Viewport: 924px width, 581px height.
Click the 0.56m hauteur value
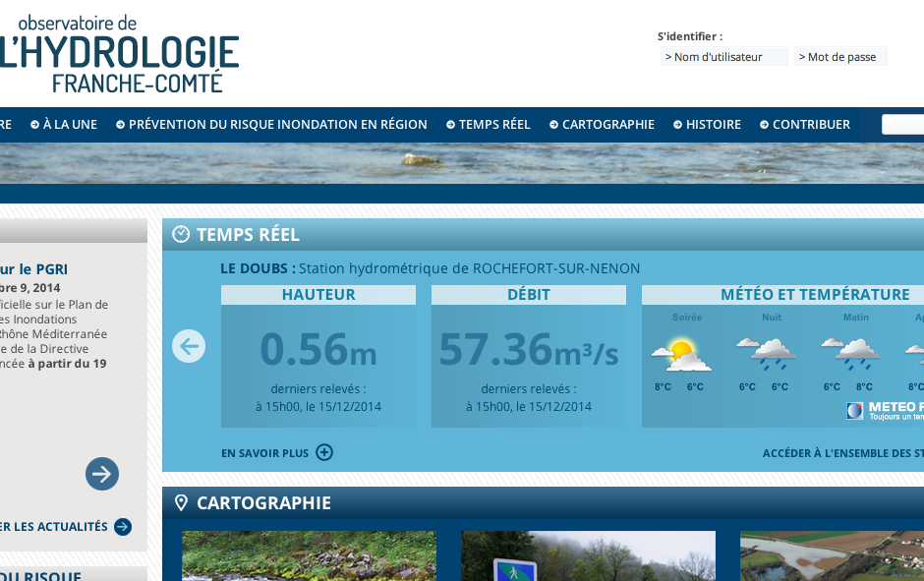(318, 349)
